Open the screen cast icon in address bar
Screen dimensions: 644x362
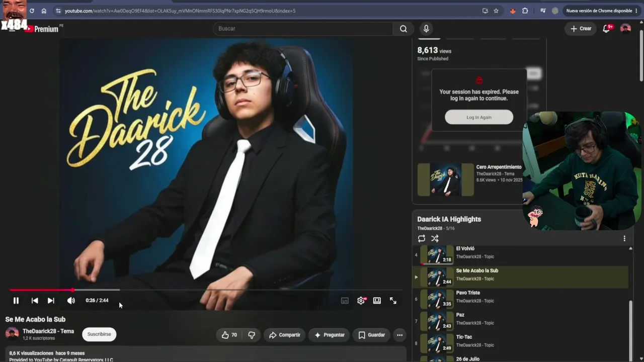[x=485, y=11]
